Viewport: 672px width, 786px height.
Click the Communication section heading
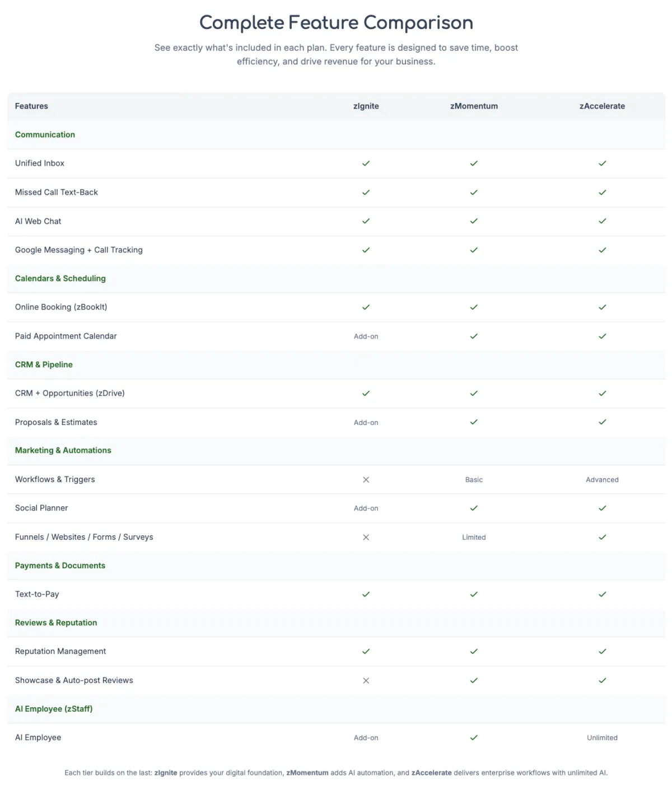click(45, 135)
